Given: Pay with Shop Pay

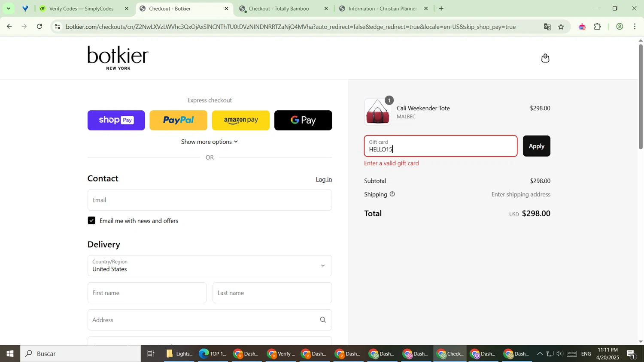Looking at the screenshot, I should click(x=116, y=121).
